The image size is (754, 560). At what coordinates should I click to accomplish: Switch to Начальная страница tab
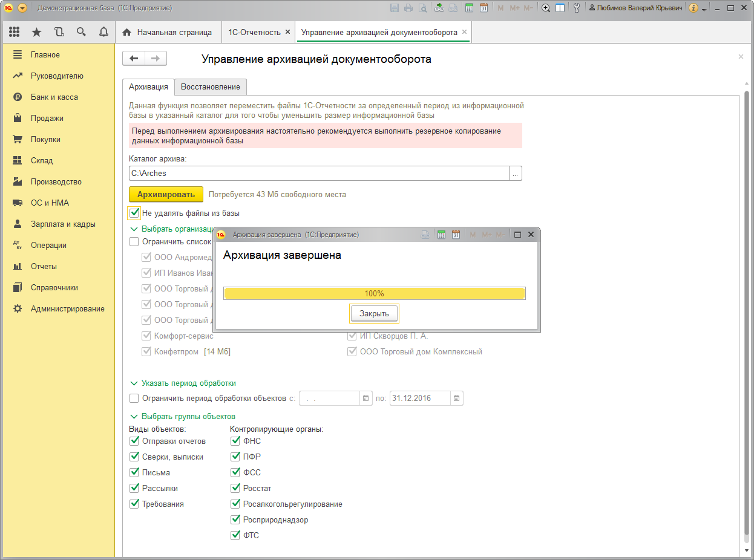[x=168, y=32]
